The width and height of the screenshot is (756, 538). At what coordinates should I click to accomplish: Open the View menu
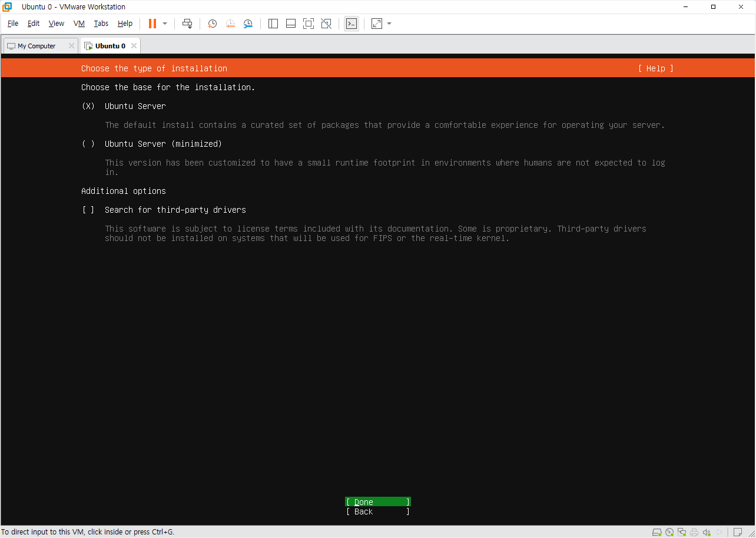pyautogui.click(x=57, y=24)
